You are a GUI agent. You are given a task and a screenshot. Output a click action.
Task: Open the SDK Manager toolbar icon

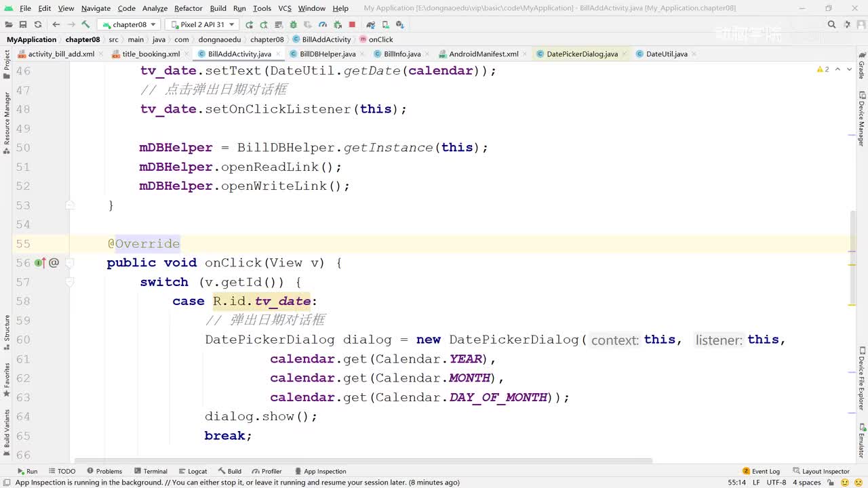tap(400, 24)
